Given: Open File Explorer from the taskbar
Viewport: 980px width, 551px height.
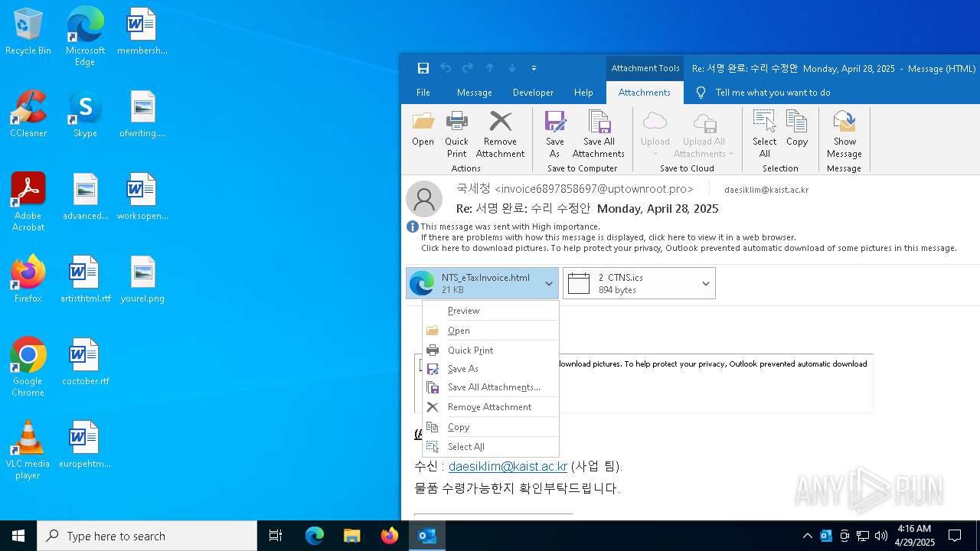Looking at the screenshot, I should point(351,536).
